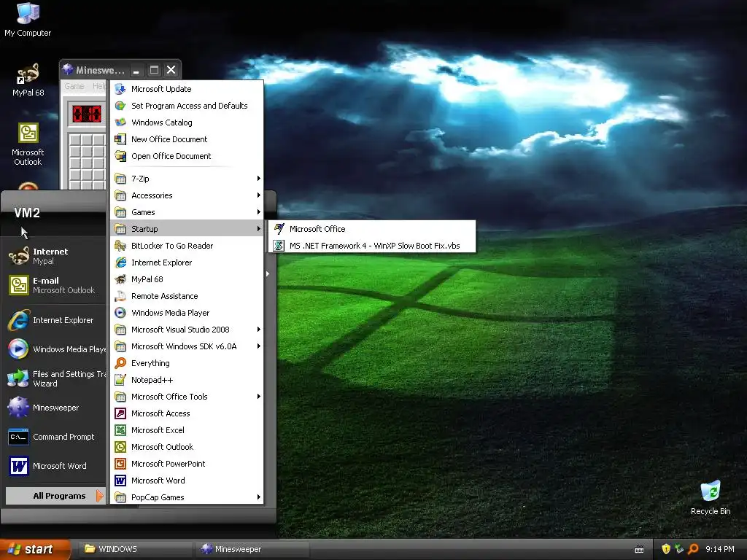Image resolution: width=747 pixels, height=560 pixels.
Task: Select the Games folder entry
Action: [187, 212]
